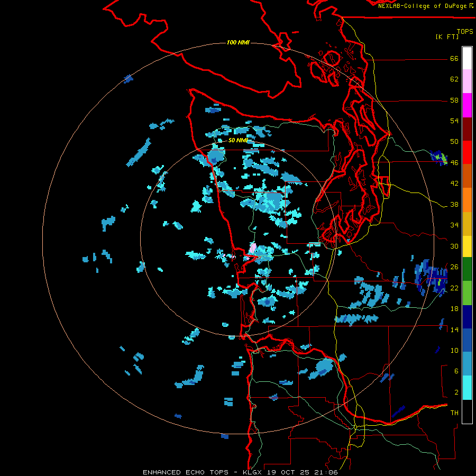Click the black TH threshold legend swatch
This screenshot has height=476, width=476.
(467, 411)
